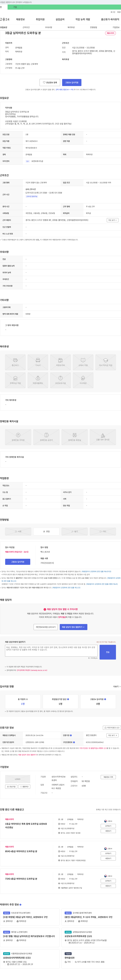Click the 관심정보 등록 heart button

pos(50,83)
